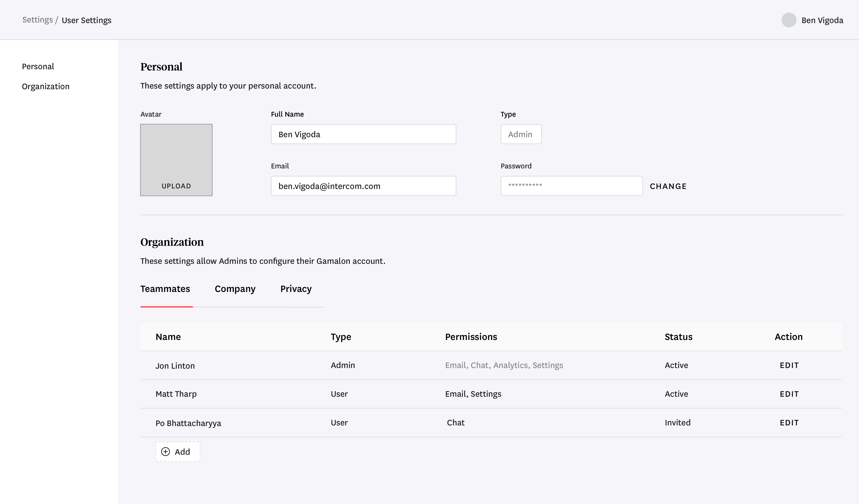Open the Settings breadcrumb link
Image resolution: width=859 pixels, height=504 pixels.
tap(37, 20)
